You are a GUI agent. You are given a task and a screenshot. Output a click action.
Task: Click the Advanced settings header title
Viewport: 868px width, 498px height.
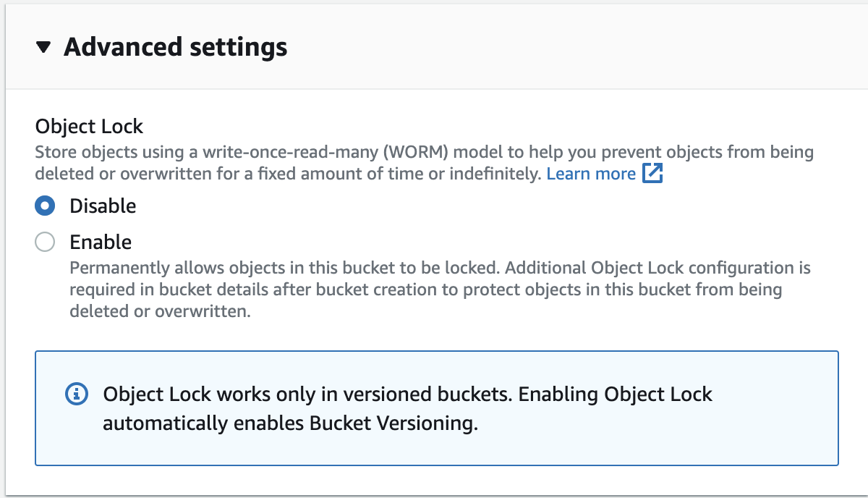click(x=176, y=47)
